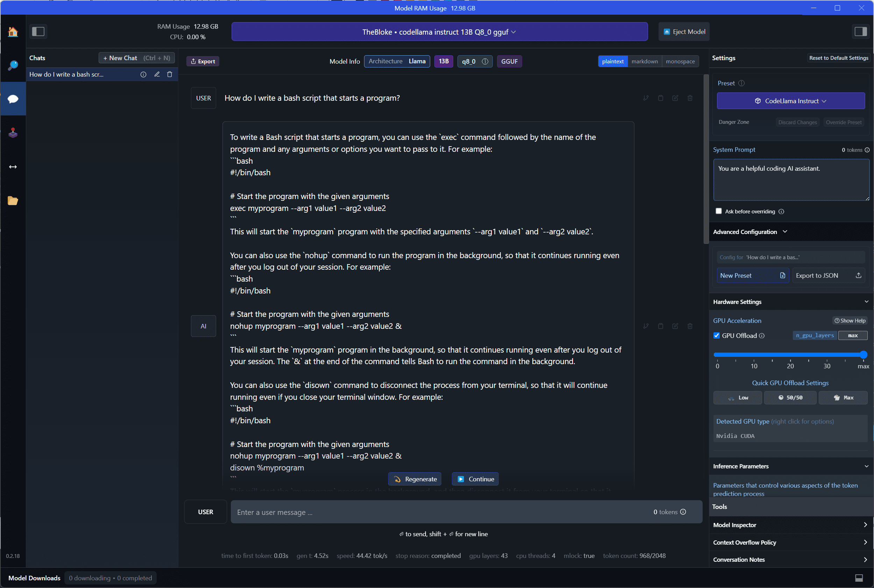Screen dimensions: 874x588
Task: Rename chat using pencil icon
Action: [157, 74]
